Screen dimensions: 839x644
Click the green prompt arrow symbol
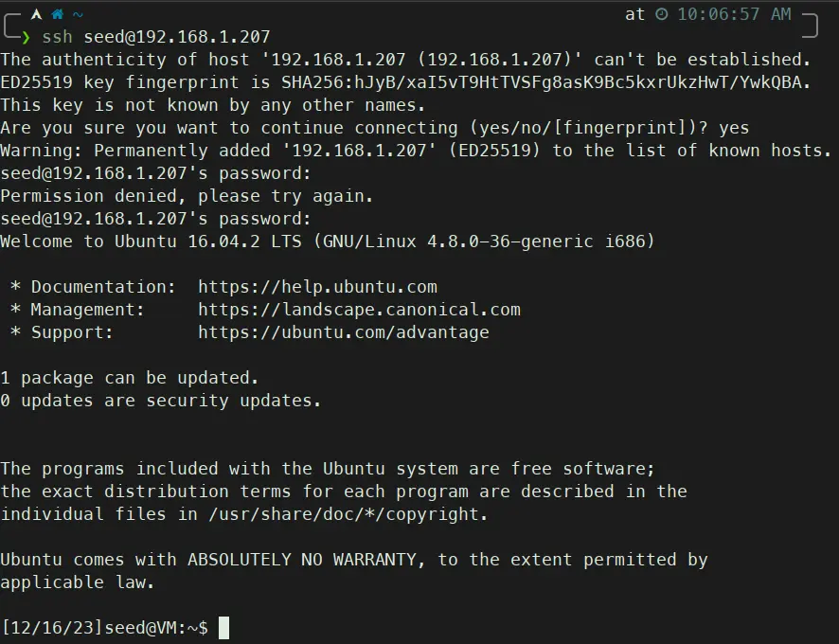coord(26,37)
